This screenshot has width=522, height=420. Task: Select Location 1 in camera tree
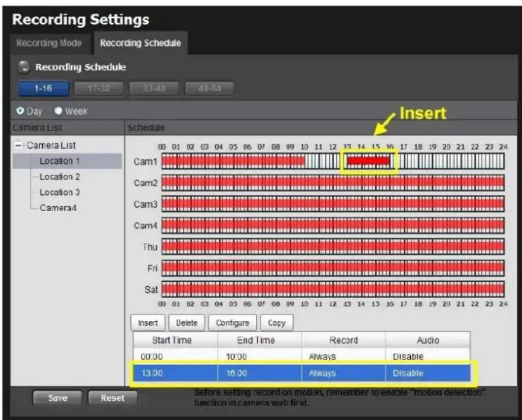tap(67, 161)
